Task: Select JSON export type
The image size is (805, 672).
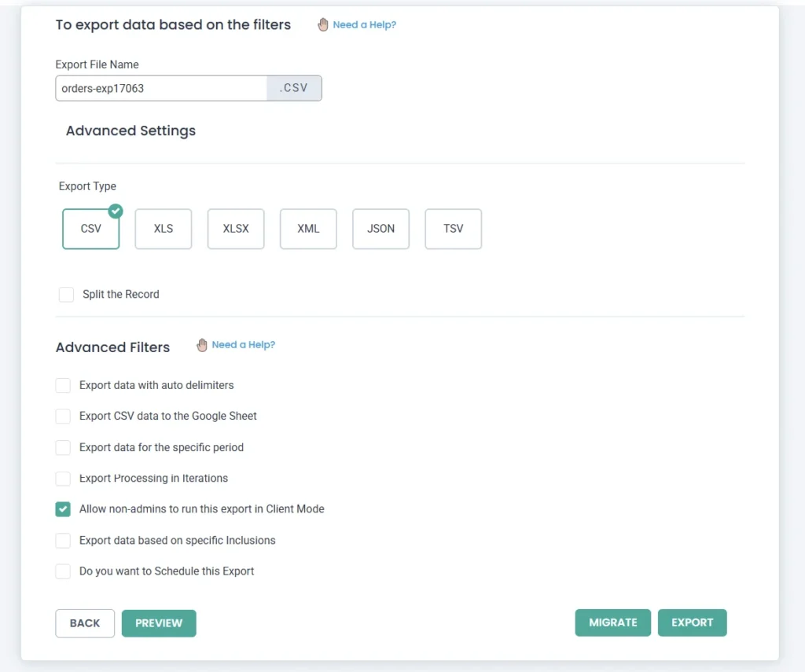Action: [x=380, y=229]
